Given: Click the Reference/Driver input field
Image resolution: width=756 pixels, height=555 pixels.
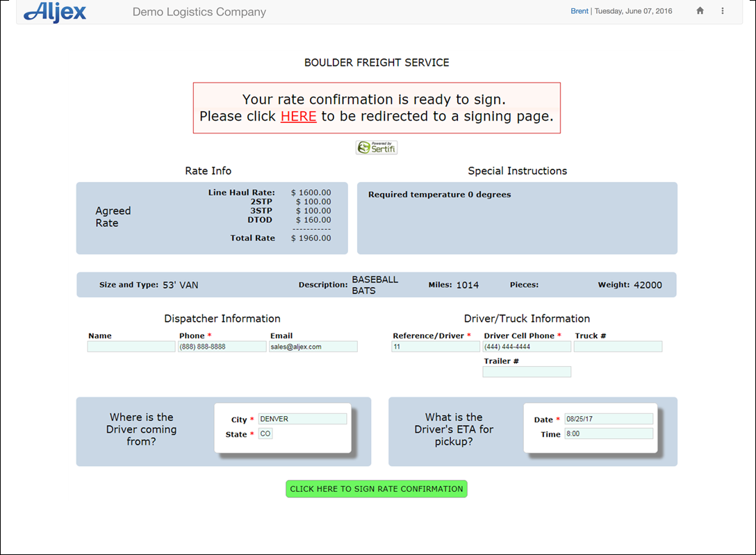Looking at the screenshot, I should 435,346.
